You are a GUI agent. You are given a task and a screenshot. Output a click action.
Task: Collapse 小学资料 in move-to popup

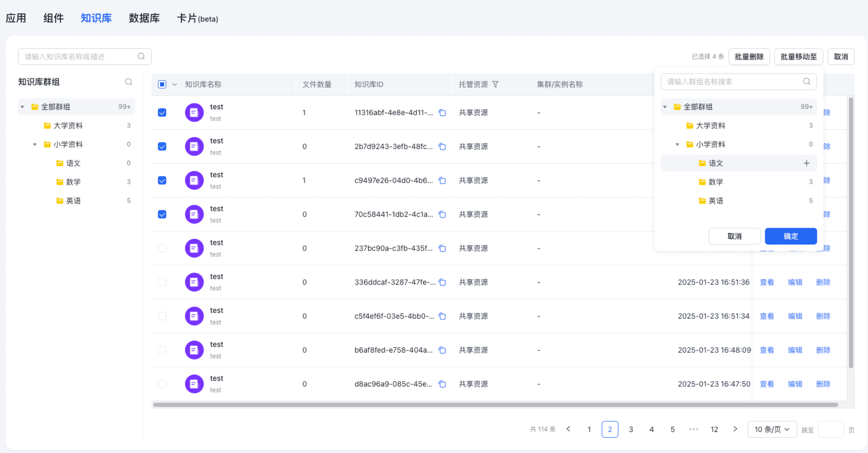[x=677, y=144]
